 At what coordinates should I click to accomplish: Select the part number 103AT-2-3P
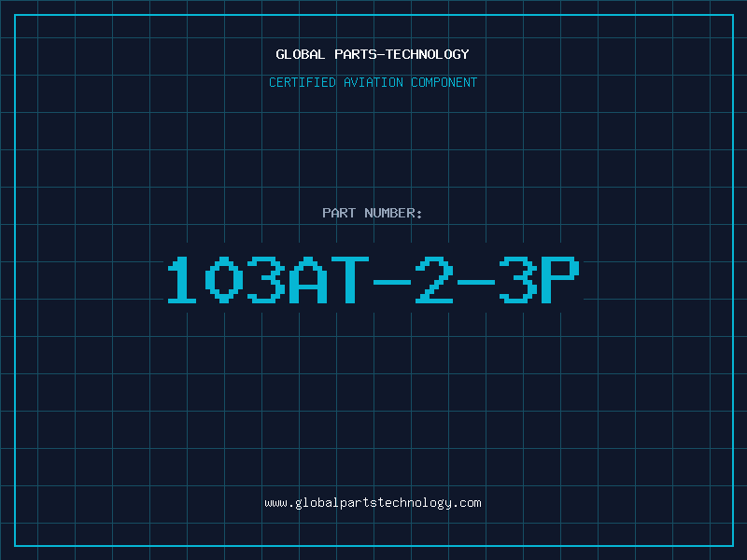pyautogui.click(x=373, y=280)
